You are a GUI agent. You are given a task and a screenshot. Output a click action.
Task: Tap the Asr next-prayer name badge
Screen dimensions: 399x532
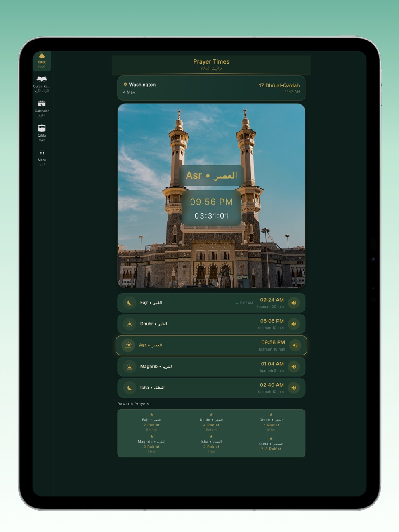(x=211, y=175)
